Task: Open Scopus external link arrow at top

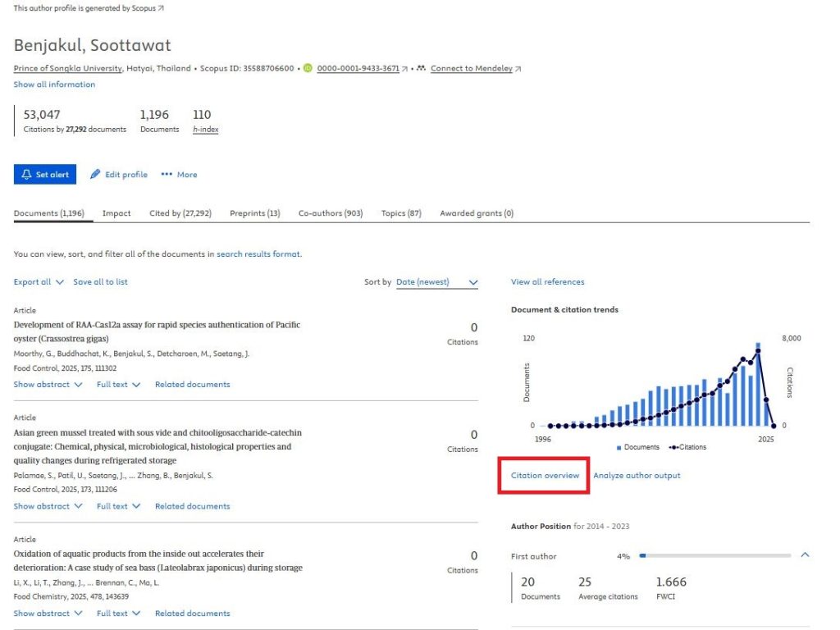Action: [161, 8]
